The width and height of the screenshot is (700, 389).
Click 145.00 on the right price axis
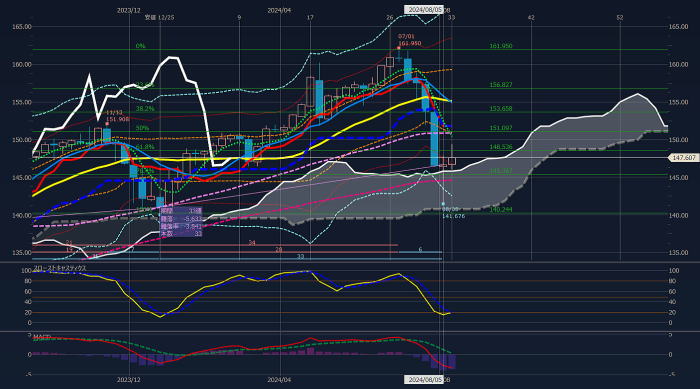[x=678, y=178]
